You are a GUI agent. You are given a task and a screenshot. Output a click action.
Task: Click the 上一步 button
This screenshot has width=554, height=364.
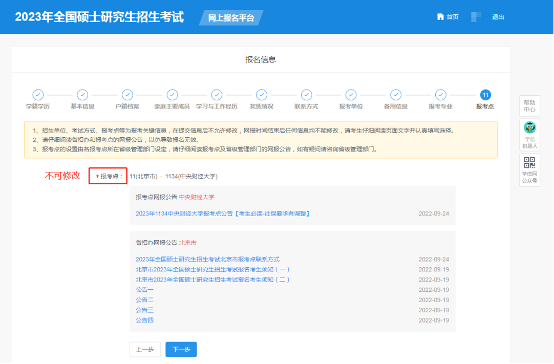coord(145,350)
